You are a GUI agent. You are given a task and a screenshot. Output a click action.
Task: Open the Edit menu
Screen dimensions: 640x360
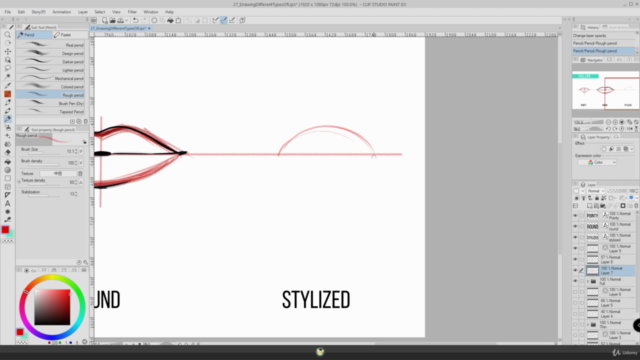[21, 12]
